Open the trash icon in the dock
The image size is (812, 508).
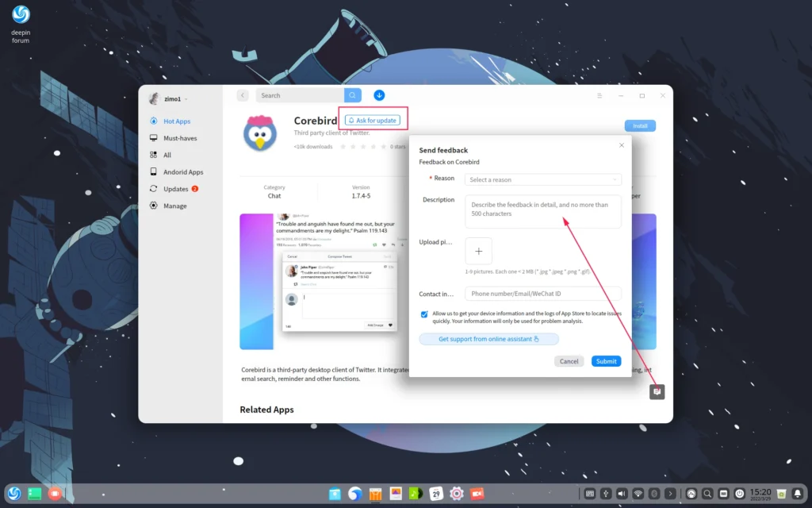pos(781,494)
